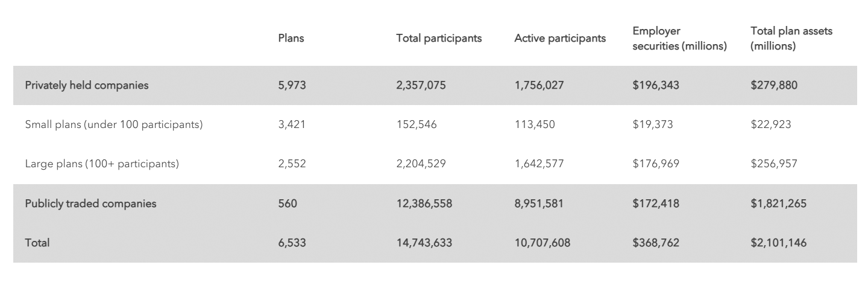Click the 12,386,558 total participants cell
868x288 pixels.
pos(424,203)
